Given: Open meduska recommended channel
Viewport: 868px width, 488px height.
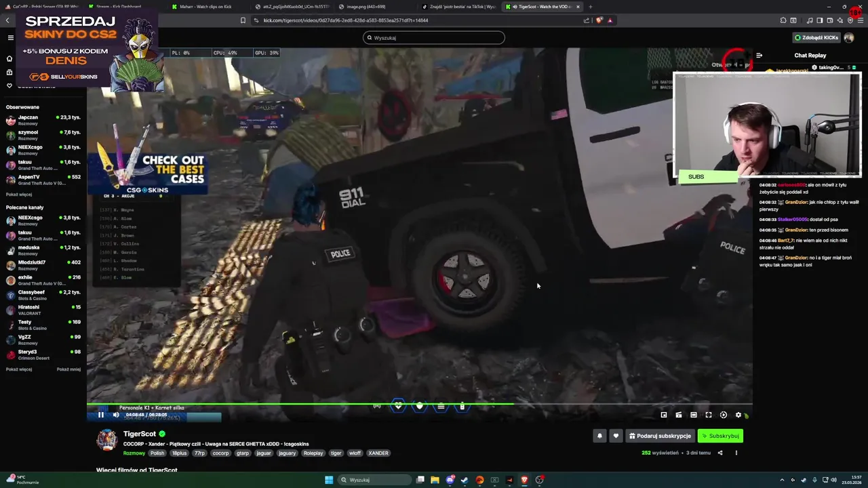Looking at the screenshot, I should (x=43, y=250).
